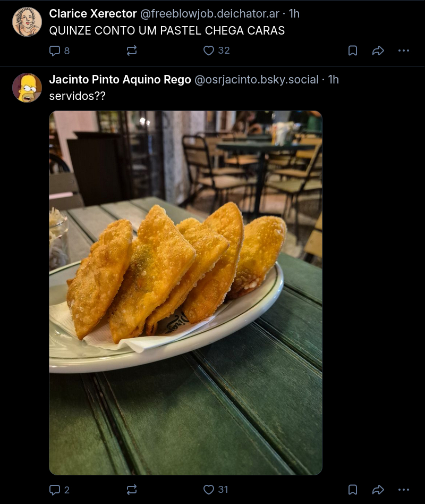Bookmark Clarice Xerector's post

click(353, 51)
